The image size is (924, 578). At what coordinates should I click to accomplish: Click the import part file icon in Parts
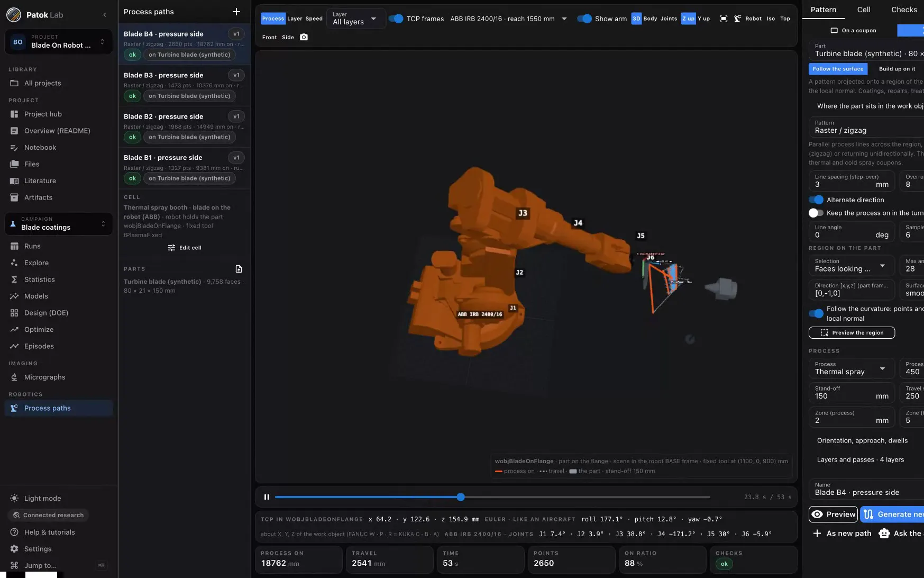(239, 269)
